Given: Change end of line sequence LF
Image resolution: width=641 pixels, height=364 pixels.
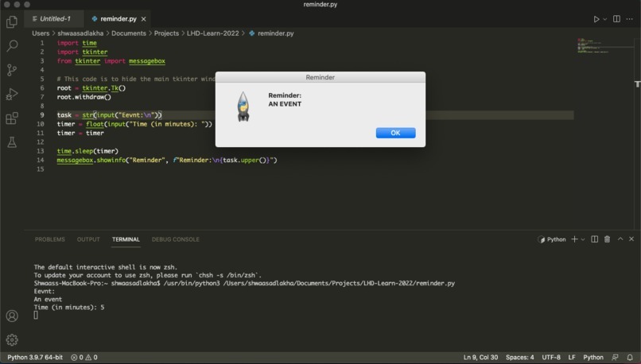Looking at the screenshot, I should point(572,358).
